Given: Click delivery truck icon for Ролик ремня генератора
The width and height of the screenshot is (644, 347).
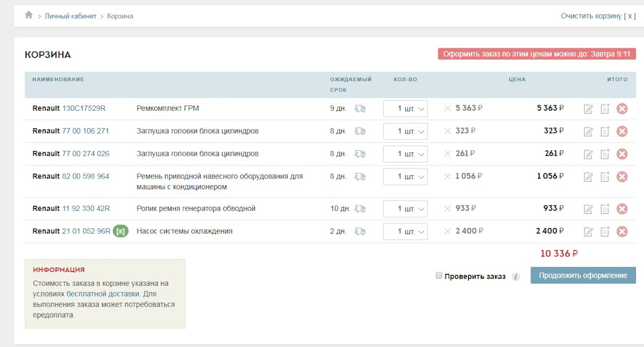Looking at the screenshot, I should (360, 209).
